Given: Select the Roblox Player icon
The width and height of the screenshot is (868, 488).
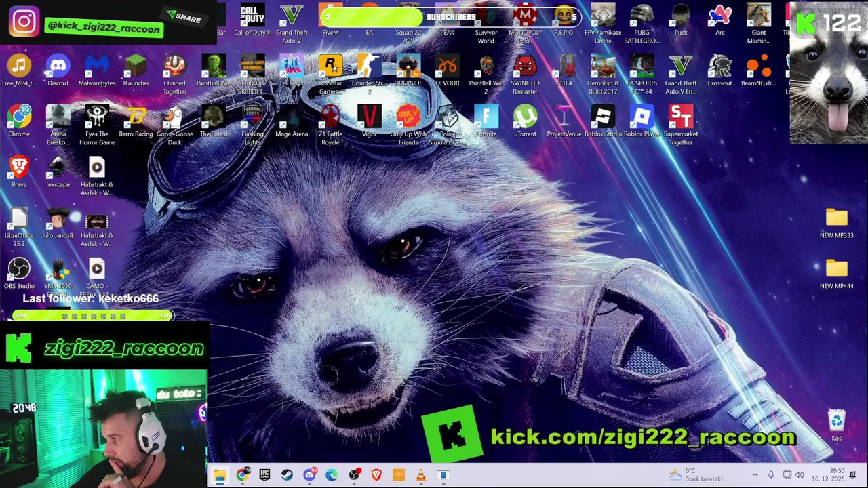Looking at the screenshot, I should (x=642, y=121).
